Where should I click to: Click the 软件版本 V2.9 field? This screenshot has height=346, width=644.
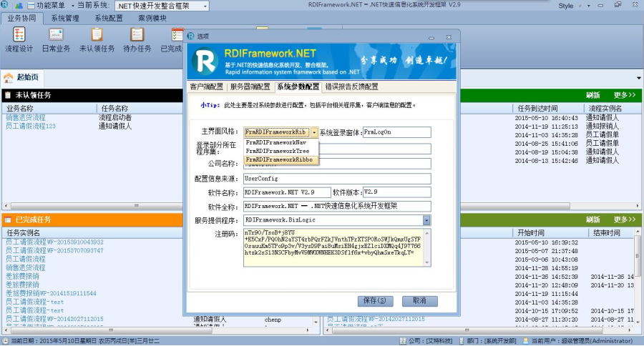tap(396, 192)
